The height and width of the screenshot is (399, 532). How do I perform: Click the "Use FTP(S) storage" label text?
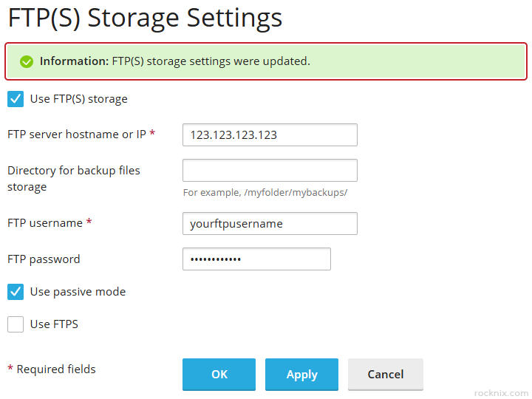pyautogui.click(x=78, y=99)
